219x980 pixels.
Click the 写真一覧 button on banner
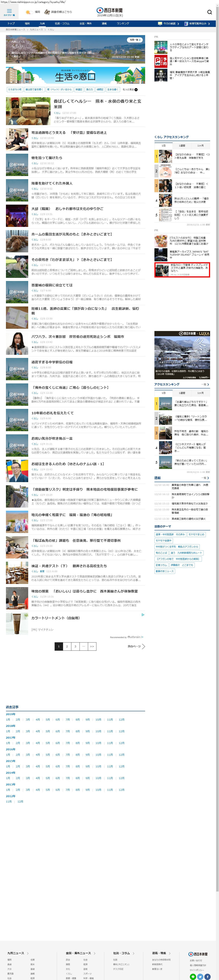click(x=135, y=40)
